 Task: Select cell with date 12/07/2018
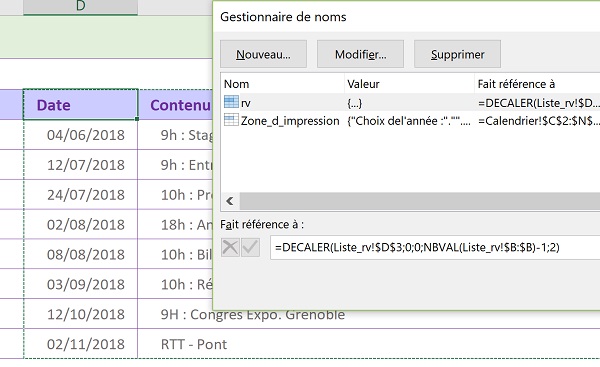tap(80, 165)
